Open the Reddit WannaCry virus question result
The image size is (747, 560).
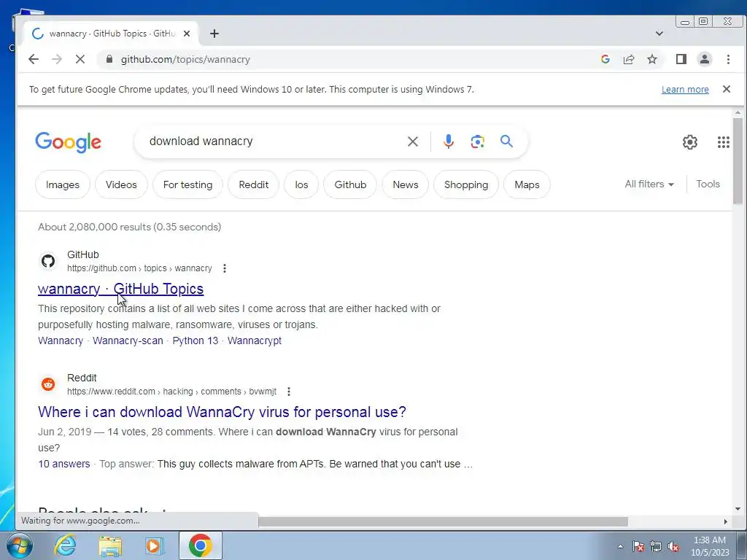[222, 412]
